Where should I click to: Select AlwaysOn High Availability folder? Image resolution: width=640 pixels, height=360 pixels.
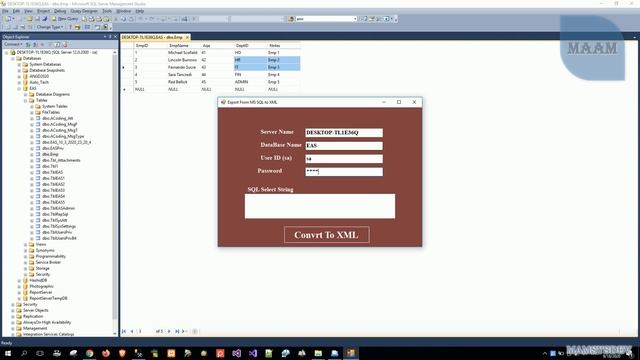click(x=47, y=322)
